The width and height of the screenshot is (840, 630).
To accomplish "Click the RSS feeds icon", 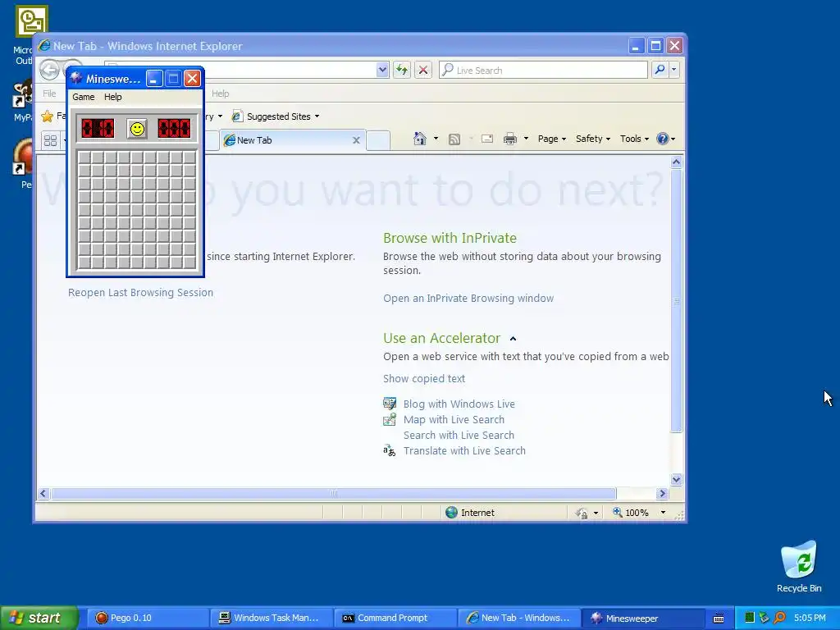I will [454, 139].
